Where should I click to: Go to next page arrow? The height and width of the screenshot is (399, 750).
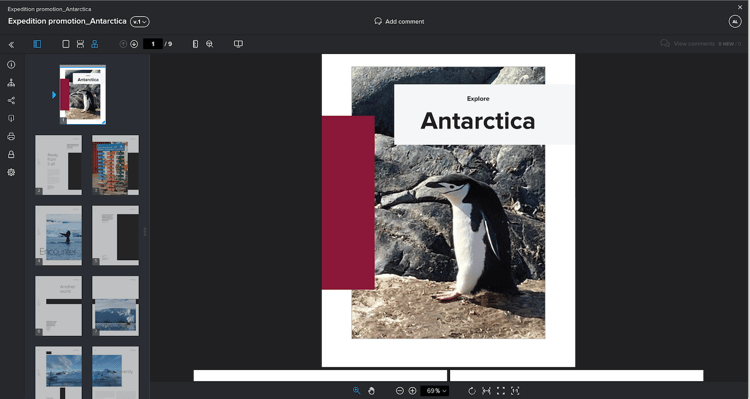point(134,44)
